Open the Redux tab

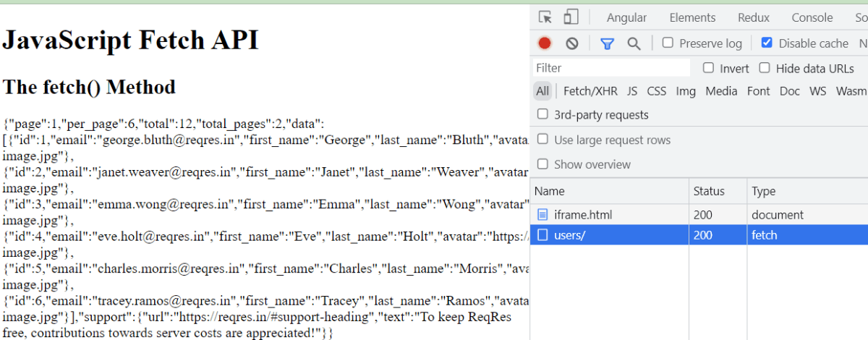753,17
